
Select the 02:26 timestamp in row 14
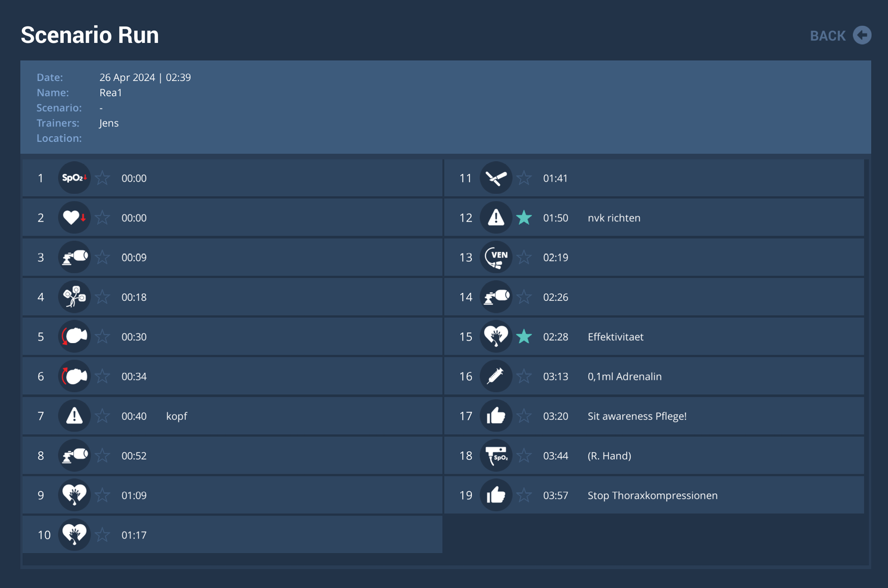(x=555, y=297)
